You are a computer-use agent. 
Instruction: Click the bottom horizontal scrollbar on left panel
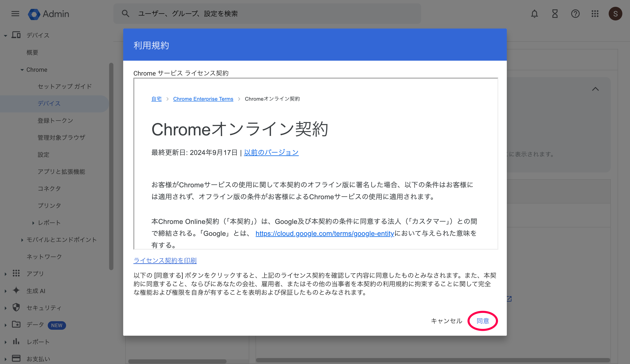(x=177, y=361)
